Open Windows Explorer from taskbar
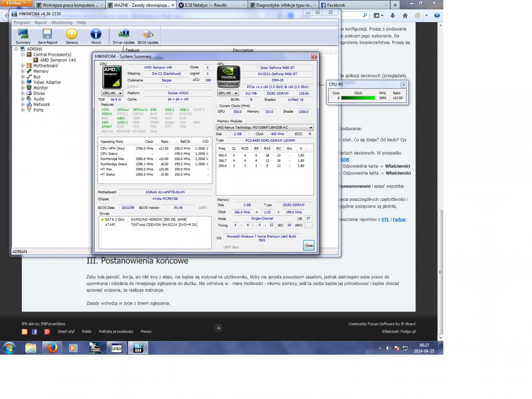The image size is (532, 399). [x=31, y=348]
